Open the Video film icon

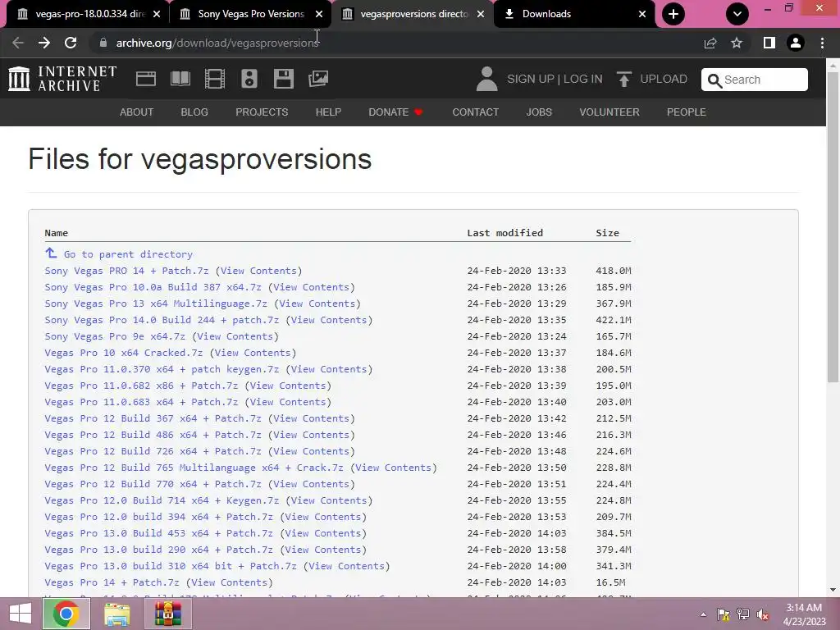point(215,79)
